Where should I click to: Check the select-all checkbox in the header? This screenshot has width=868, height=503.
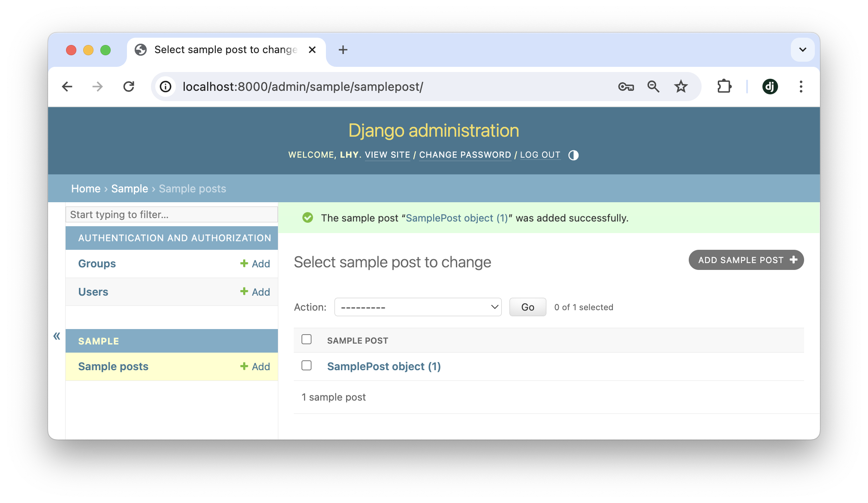pos(306,339)
